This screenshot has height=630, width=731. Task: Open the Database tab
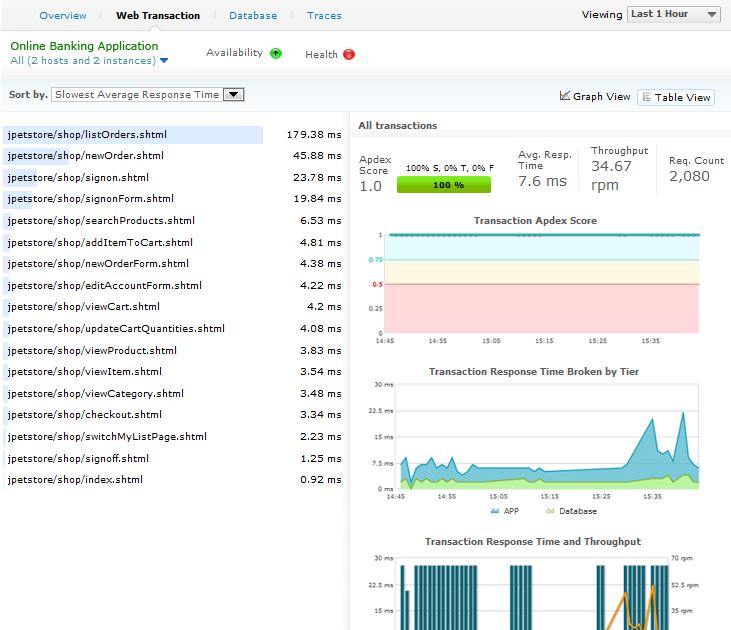[253, 16]
